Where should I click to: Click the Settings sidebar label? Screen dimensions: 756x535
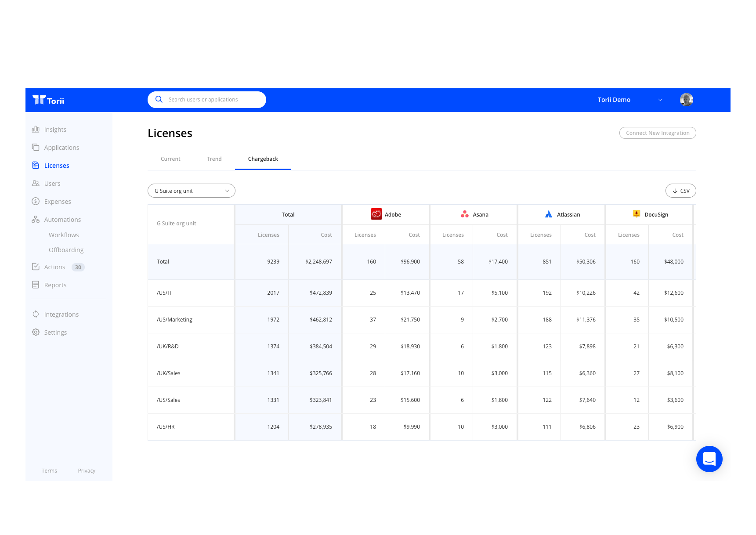[x=55, y=333]
